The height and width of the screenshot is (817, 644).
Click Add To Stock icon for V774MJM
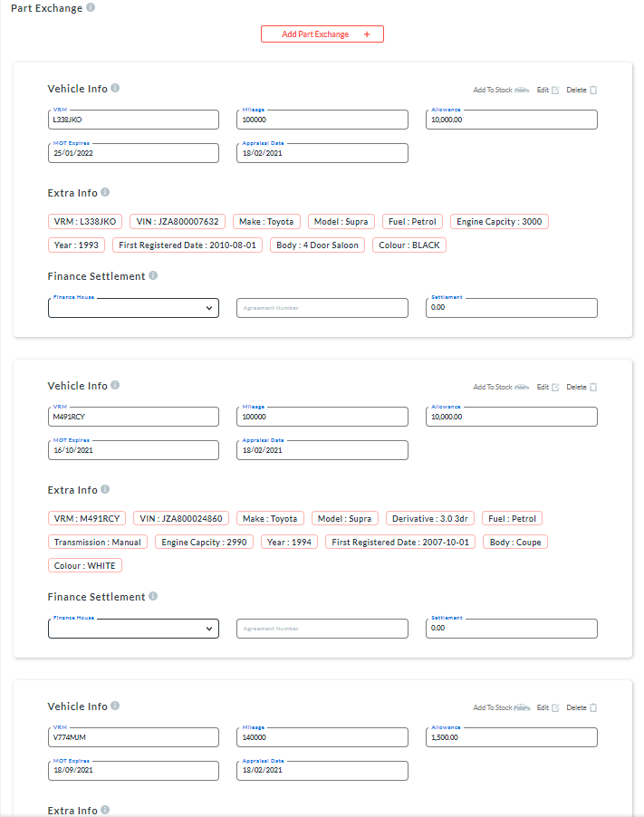(x=522, y=708)
